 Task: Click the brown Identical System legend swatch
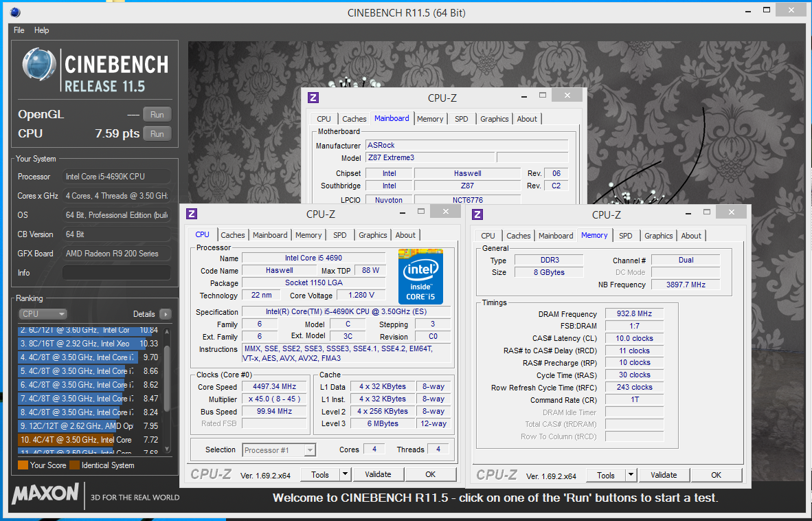coord(75,465)
